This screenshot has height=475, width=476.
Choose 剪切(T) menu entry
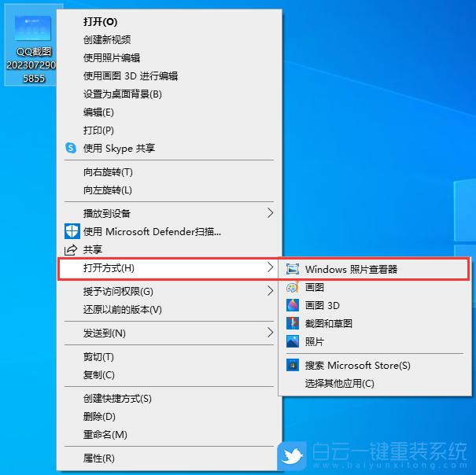point(169,356)
